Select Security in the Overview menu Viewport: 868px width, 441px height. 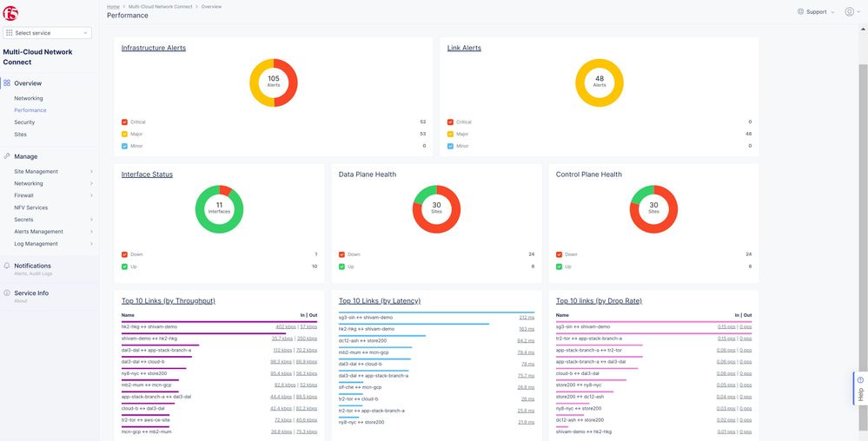coord(24,122)
